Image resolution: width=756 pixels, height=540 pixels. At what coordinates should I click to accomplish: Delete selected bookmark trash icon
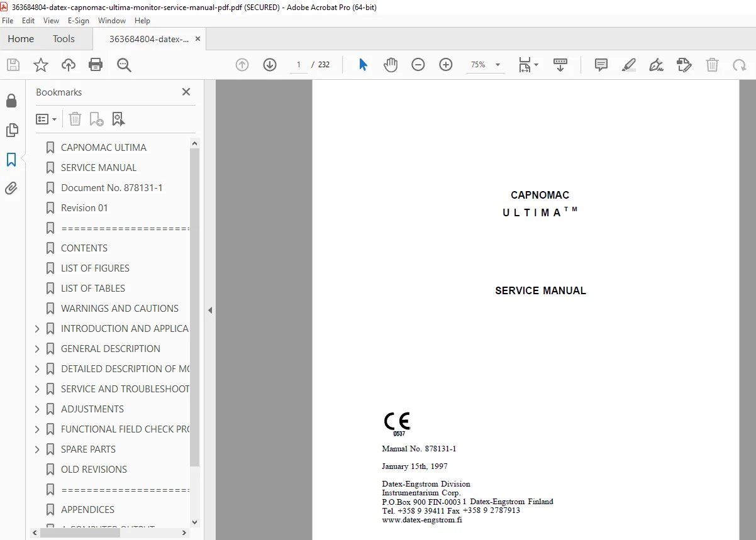point(75,119)
